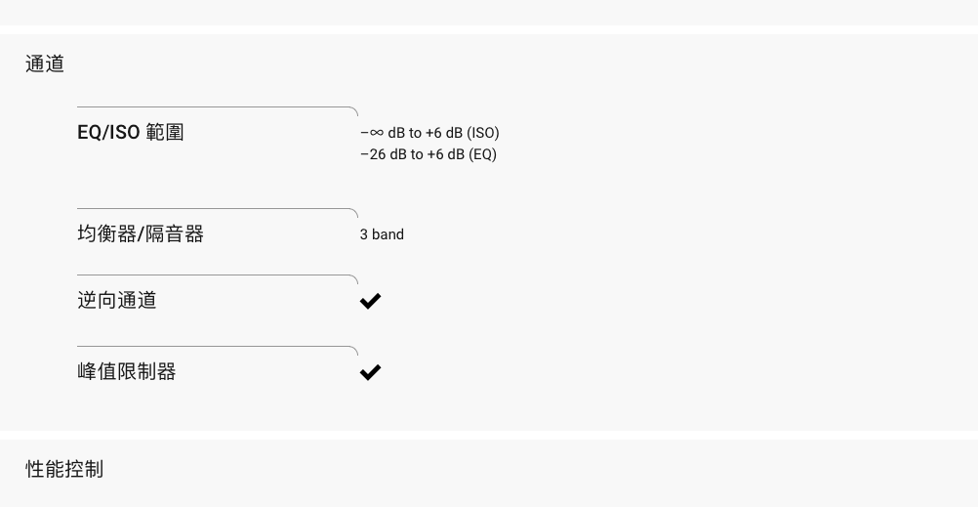
Task: Click the divider line above EQ/ISO 範圍
Action: [218, 107]
